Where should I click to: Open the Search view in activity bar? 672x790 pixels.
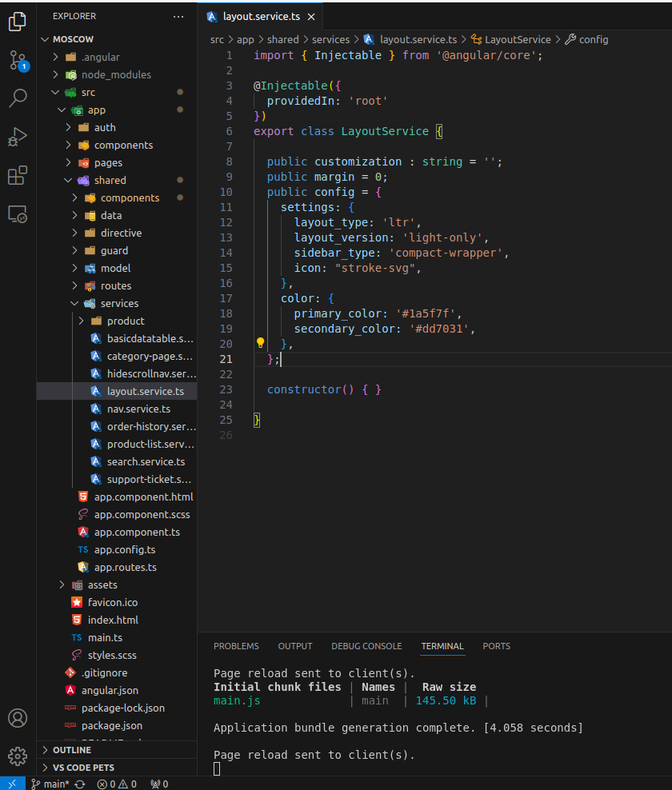coord(18,98)
